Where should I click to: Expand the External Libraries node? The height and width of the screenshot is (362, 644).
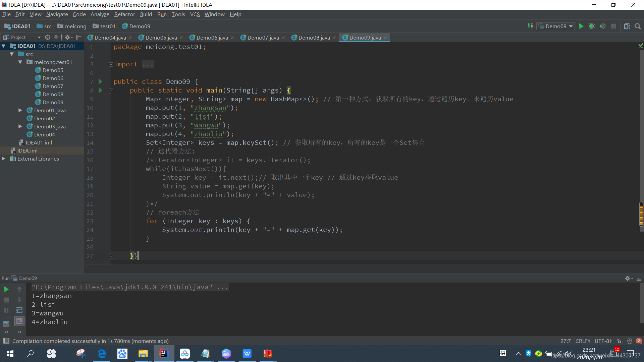coord(4,159)
